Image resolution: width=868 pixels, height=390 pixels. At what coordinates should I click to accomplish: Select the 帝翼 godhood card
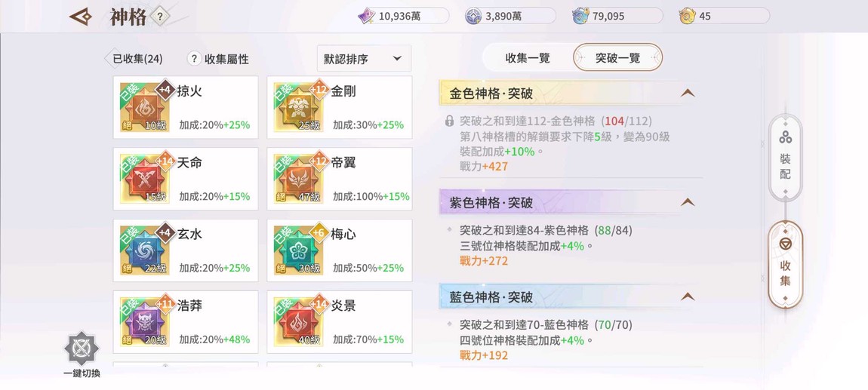(x=340, y=179)
